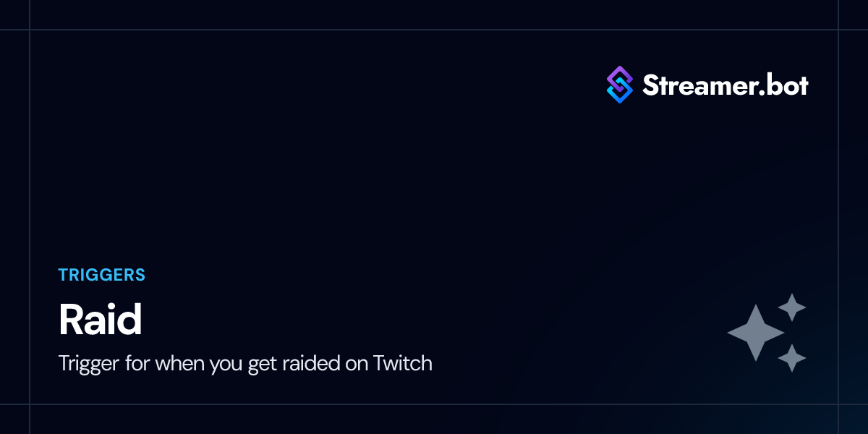Click the small upper sparkle star
This screenshot has width=868, height=434.
792,307
